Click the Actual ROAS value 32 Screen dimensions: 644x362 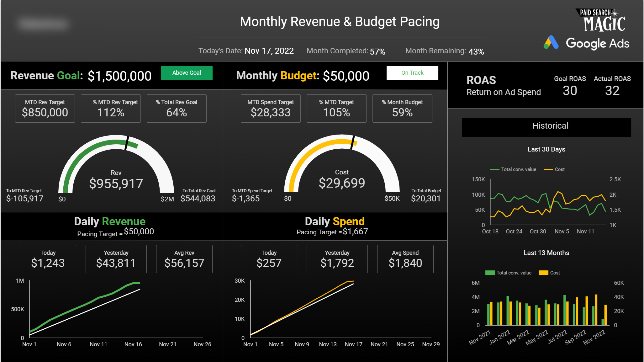click(x=612, y=91)
